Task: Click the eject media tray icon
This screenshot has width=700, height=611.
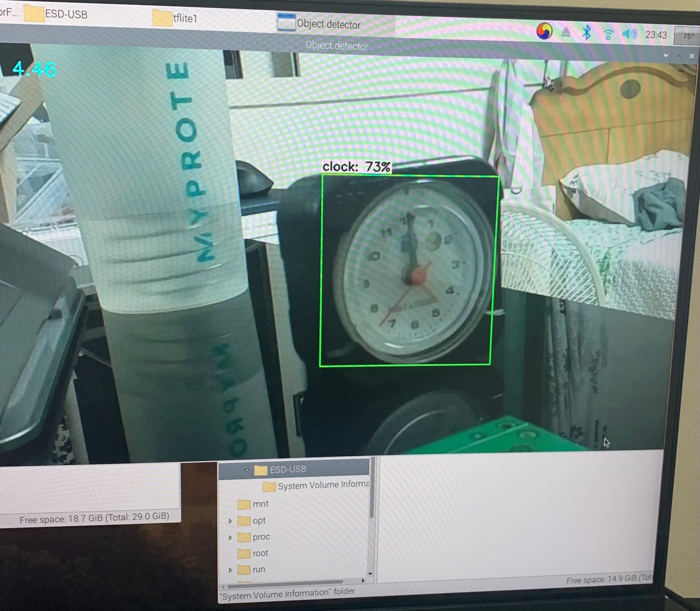Action: [566, 33]
